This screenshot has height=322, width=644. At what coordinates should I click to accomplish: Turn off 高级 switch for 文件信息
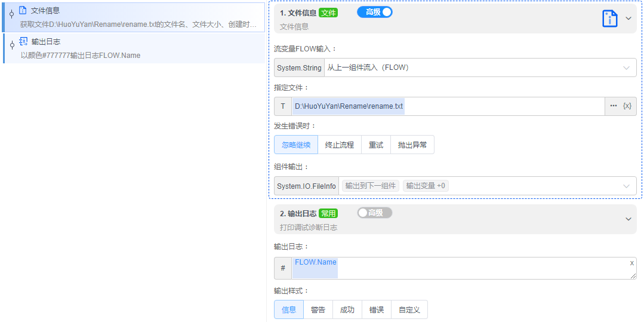tap(375, 13)
